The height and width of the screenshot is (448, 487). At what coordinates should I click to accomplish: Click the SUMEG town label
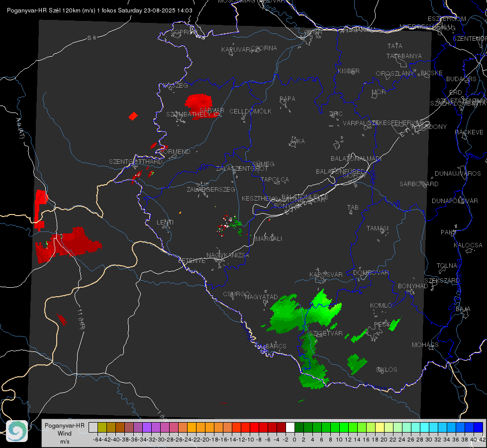point(263,164)
